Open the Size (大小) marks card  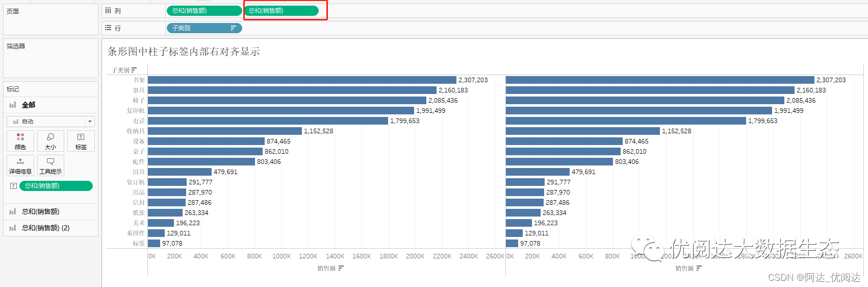pyautogui.click(x=50, y=140)
